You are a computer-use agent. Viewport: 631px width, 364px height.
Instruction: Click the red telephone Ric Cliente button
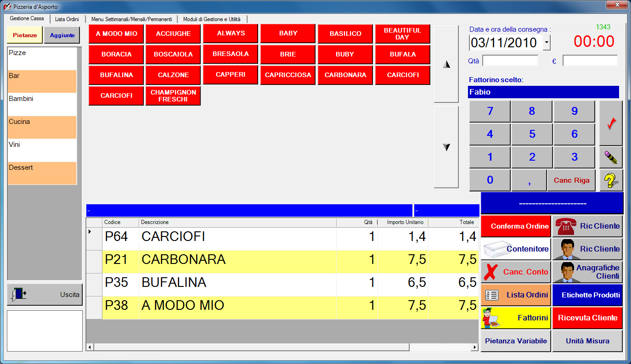(x=587, y=226)
